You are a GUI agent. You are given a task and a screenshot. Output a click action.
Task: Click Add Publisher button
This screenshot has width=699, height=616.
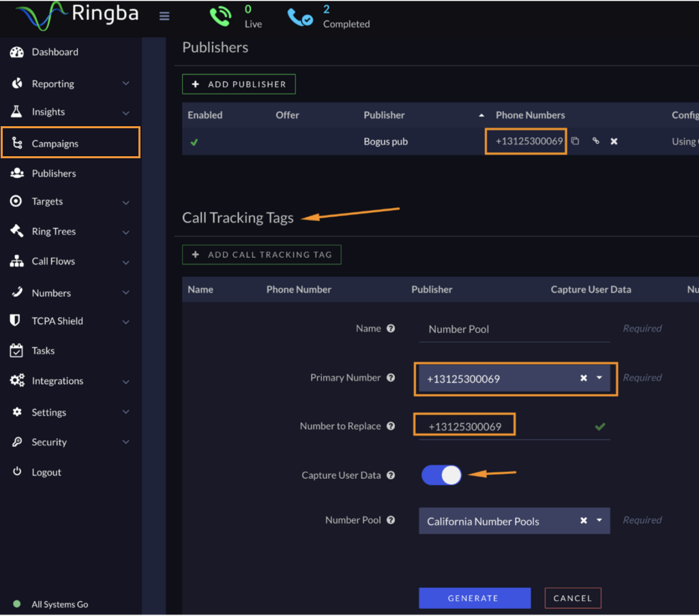tap(239, 85)
